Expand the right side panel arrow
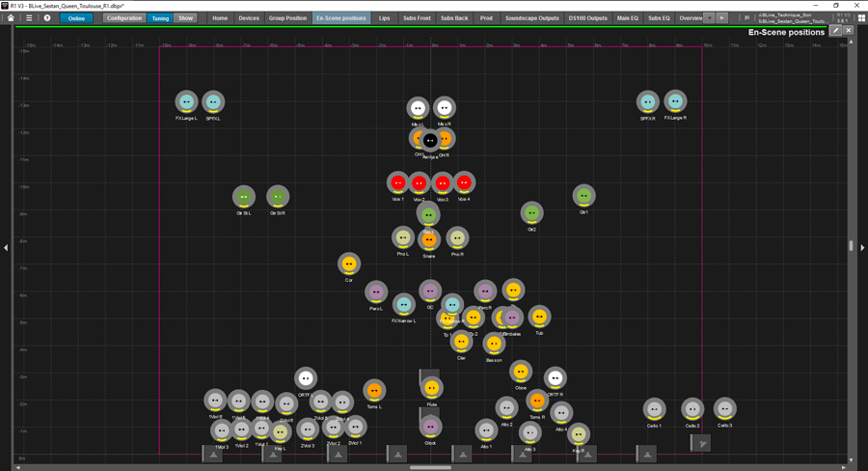 pyautogui.click(x=862, y=248)
